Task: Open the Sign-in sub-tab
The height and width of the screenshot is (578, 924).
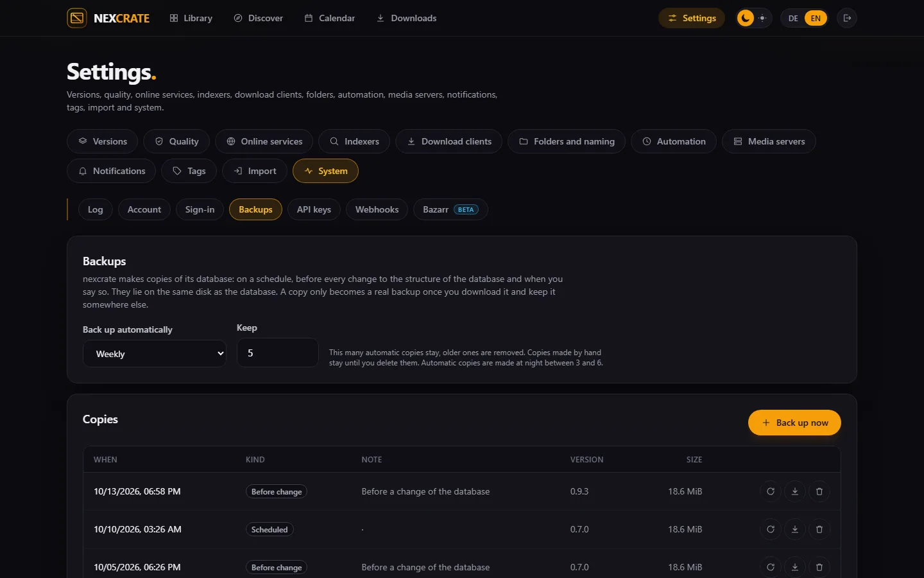Action: click(x=200, y=209)
